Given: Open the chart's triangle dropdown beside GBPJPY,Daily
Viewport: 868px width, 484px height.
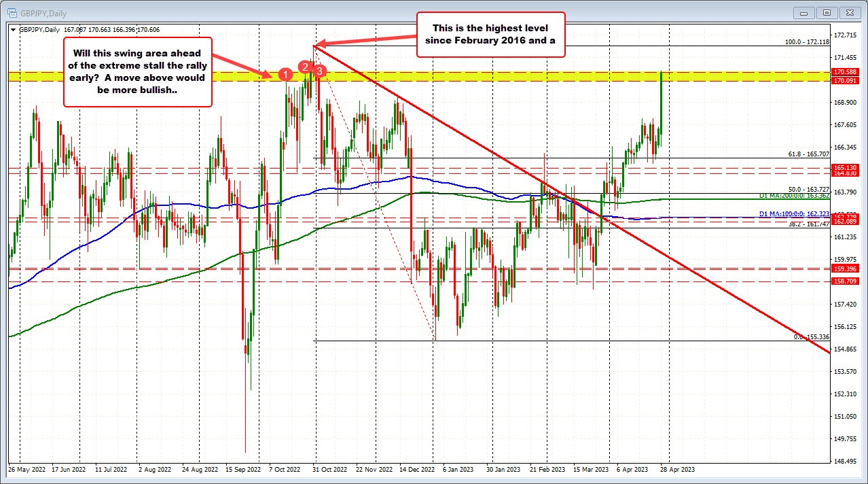Looking at the screenshot, I should pos(13,29).
